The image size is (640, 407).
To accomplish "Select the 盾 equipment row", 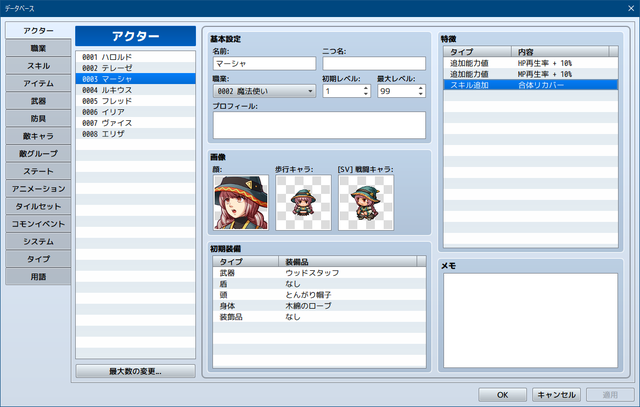I will tap(319, 284).
